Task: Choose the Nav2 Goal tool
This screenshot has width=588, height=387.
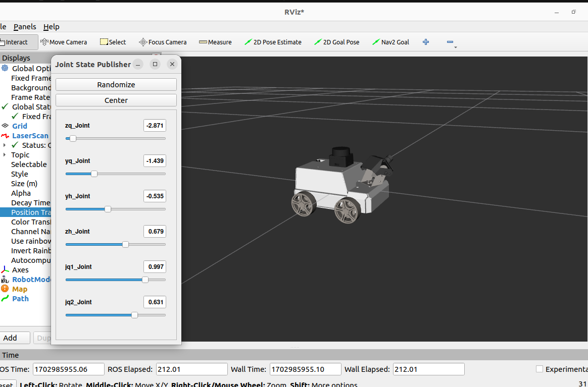Action: tap(390, 42)
